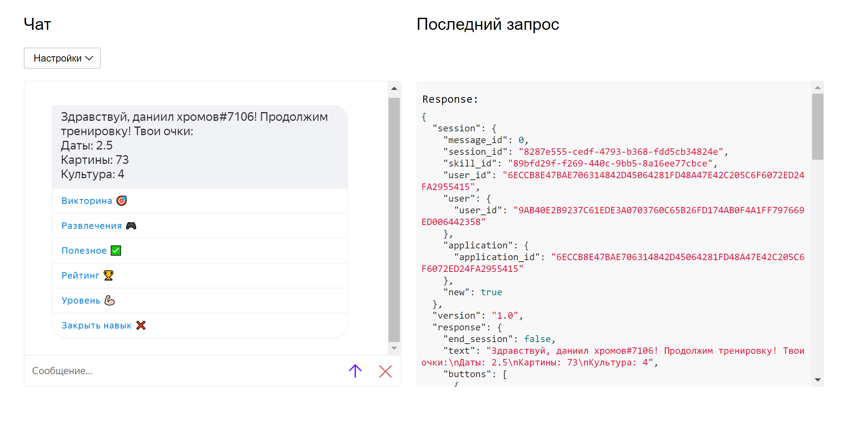Click the red X clear-chat icon
The image size is (868, 421).
[x=385, y=371]
